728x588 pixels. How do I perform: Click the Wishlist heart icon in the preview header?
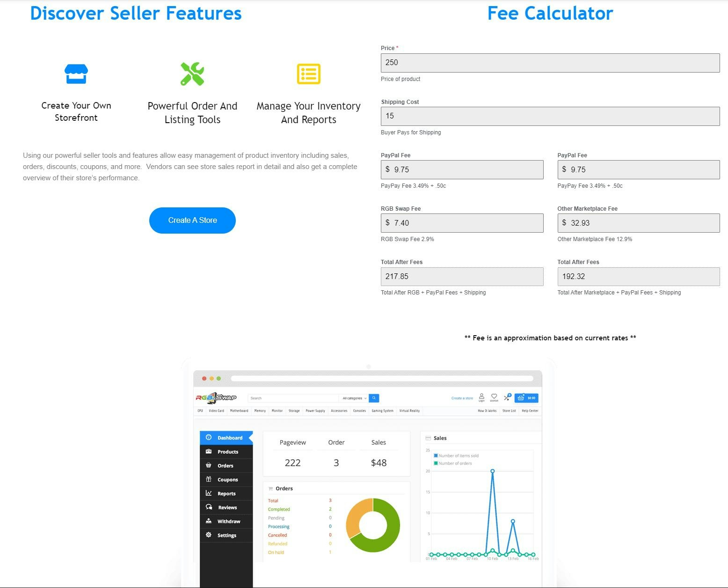point(494,397)
